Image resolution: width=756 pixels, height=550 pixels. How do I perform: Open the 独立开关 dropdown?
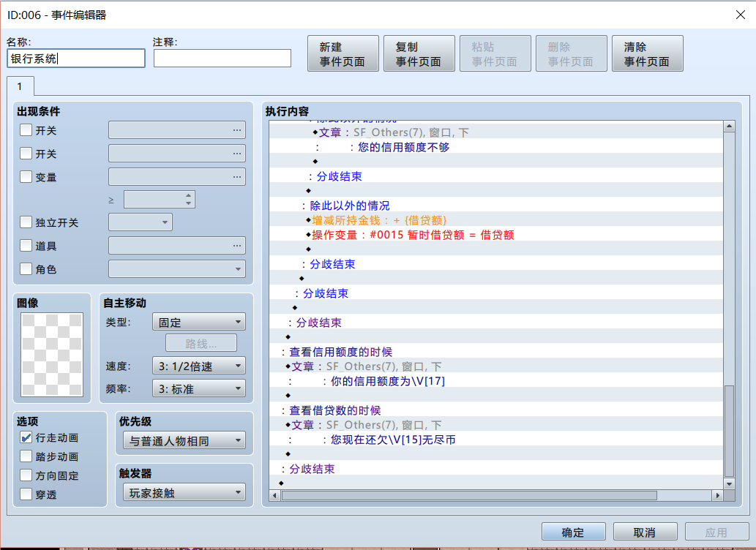[x=141, y=222]
